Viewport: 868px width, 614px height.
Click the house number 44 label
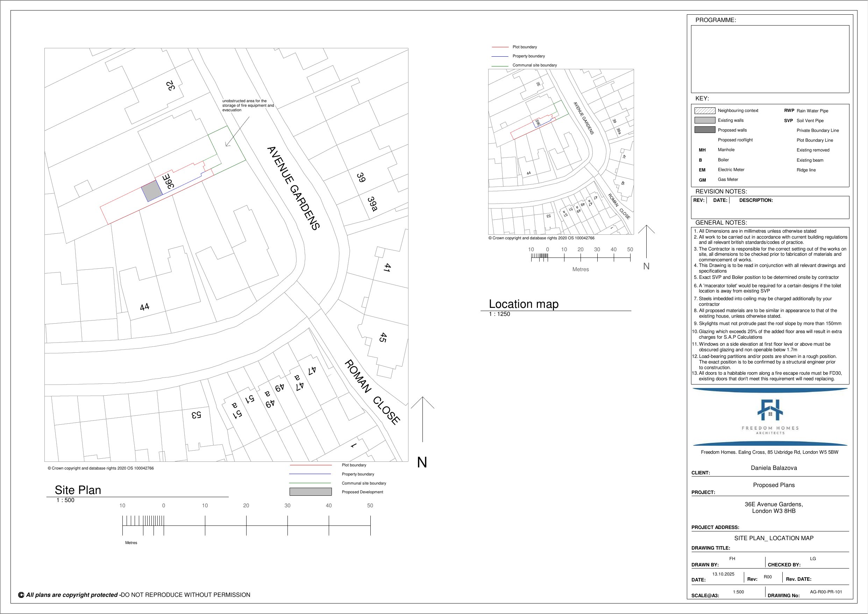[144, 307]
